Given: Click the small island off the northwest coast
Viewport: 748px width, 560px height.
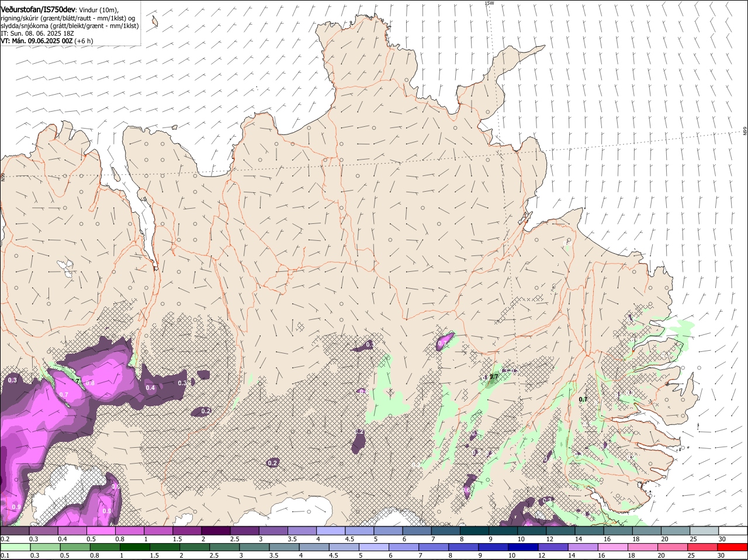Looking at the screenshot, I should [x=155, y=22].
